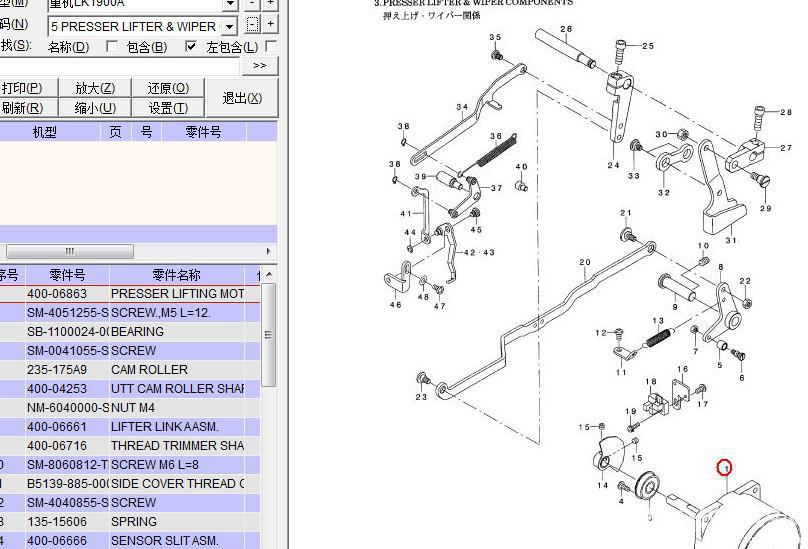Select the SB-1100024 BEARING row
The width and height of the screenshot is (808, 549).
tap(130, 332)
